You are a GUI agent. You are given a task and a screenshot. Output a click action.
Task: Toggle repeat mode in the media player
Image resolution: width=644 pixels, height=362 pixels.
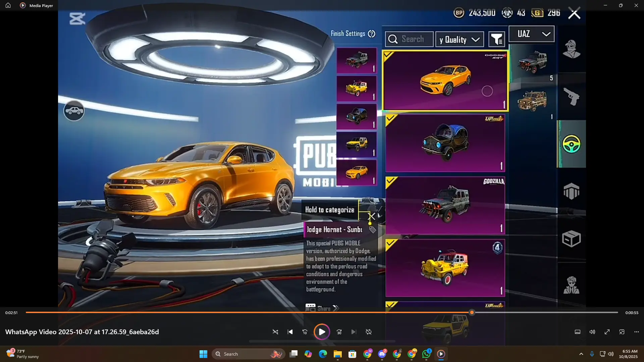pyautogui.click(x=369, y=332)
